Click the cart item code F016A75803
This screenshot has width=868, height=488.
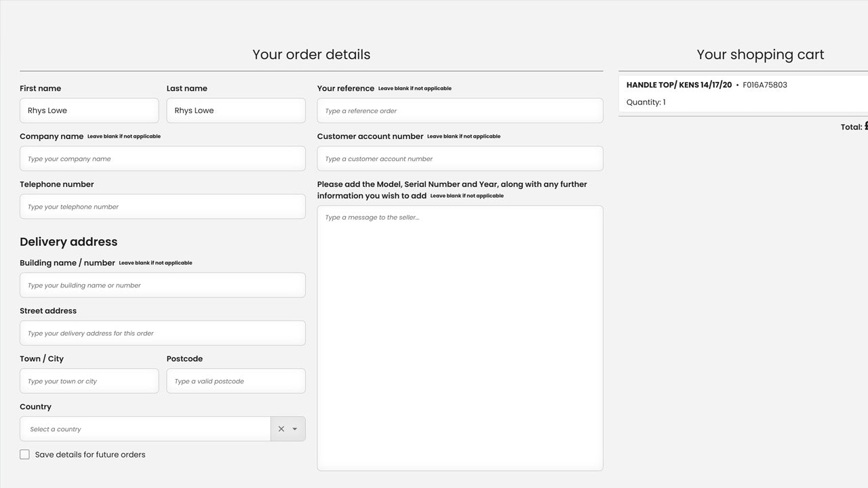coord(765,85)
